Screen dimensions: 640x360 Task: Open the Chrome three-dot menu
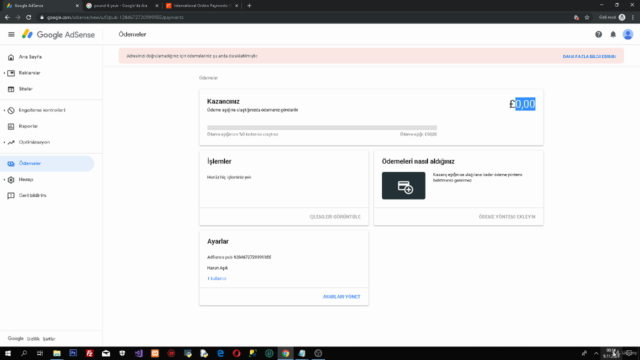[x=633, y=18]
